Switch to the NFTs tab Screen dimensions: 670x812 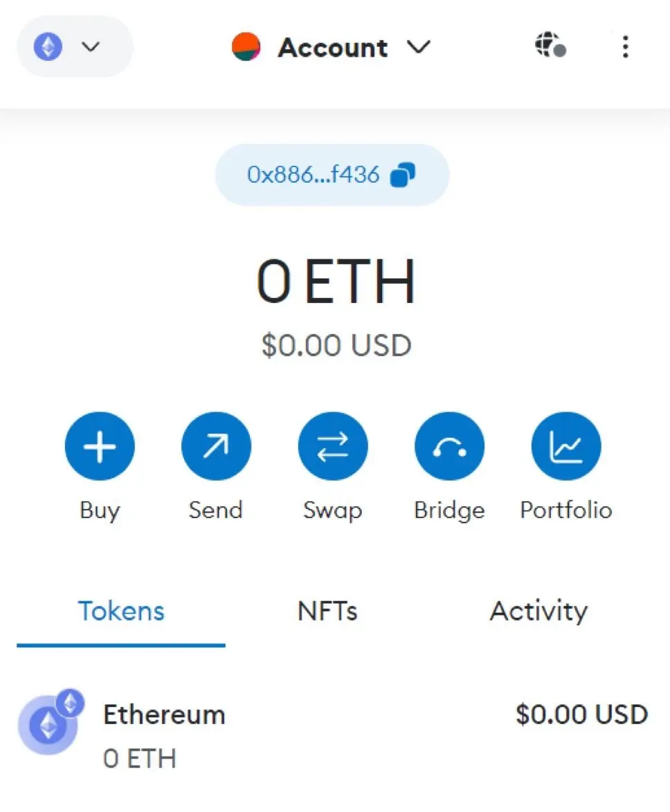point(327,611)
